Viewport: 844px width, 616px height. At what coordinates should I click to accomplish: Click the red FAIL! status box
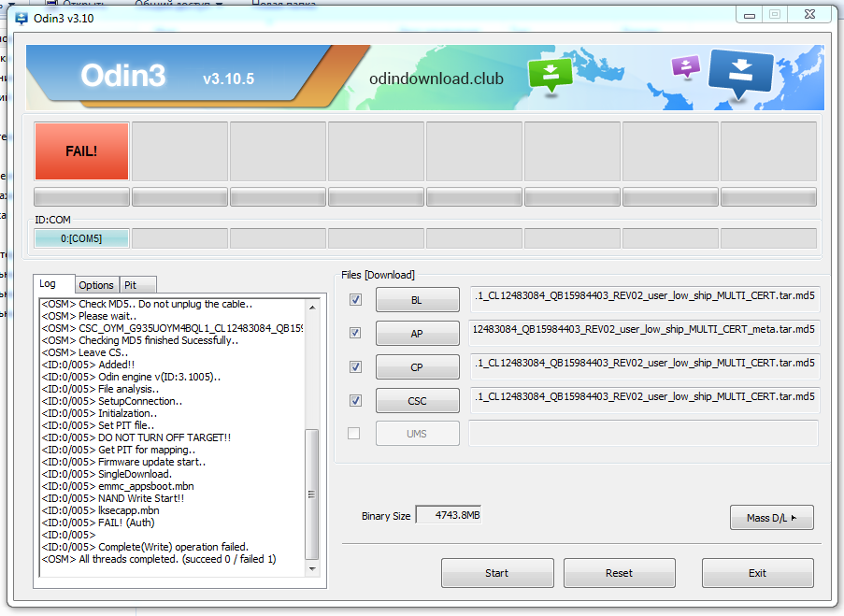[x=81, y=151]
